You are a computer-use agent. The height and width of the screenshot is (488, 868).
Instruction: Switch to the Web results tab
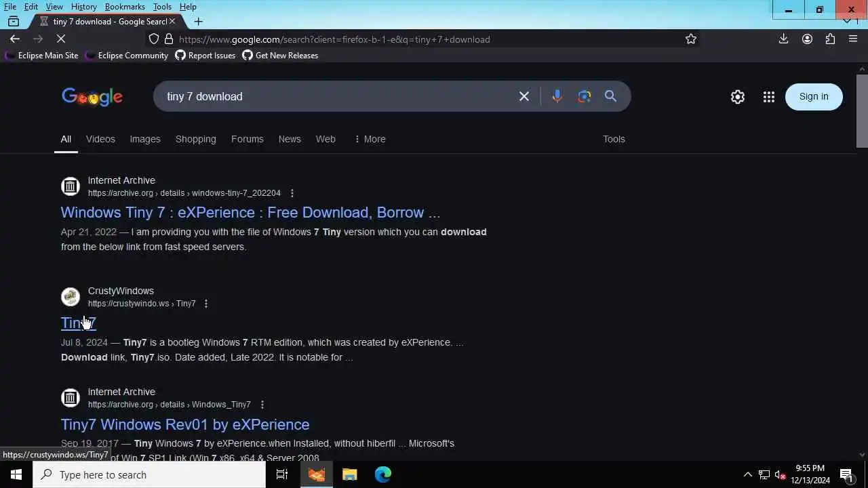tap(325, 139)
